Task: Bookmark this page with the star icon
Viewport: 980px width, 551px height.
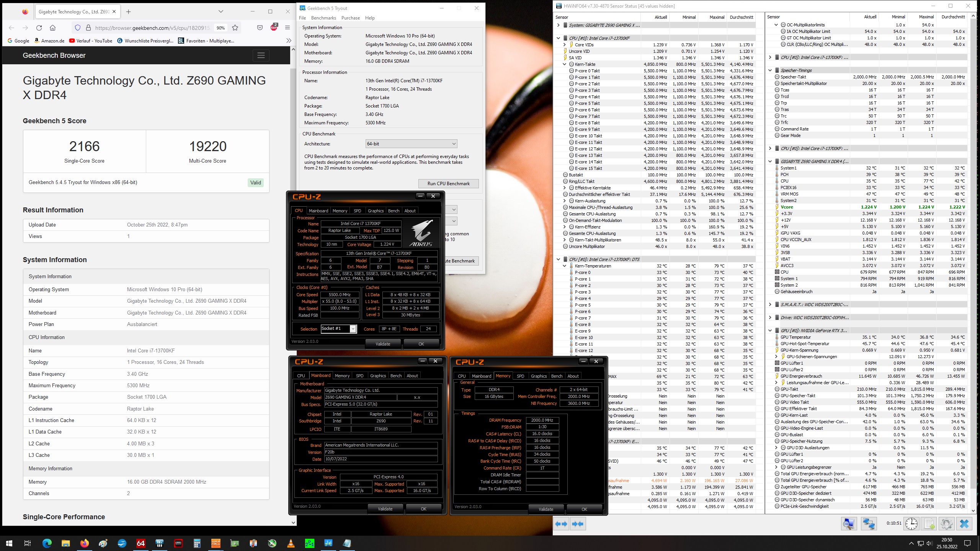Action: pos(235,28)
